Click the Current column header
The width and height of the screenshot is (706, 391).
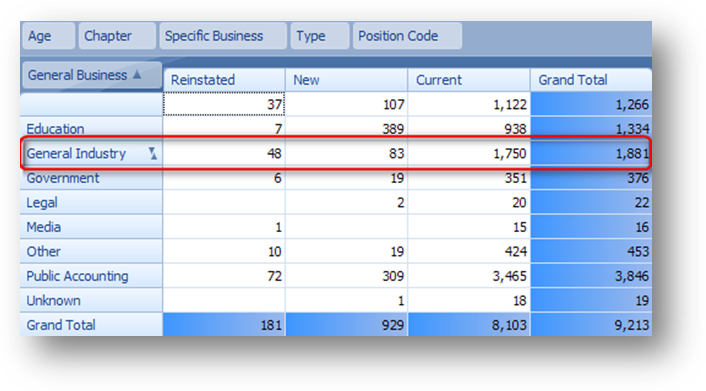coord(469,80)
